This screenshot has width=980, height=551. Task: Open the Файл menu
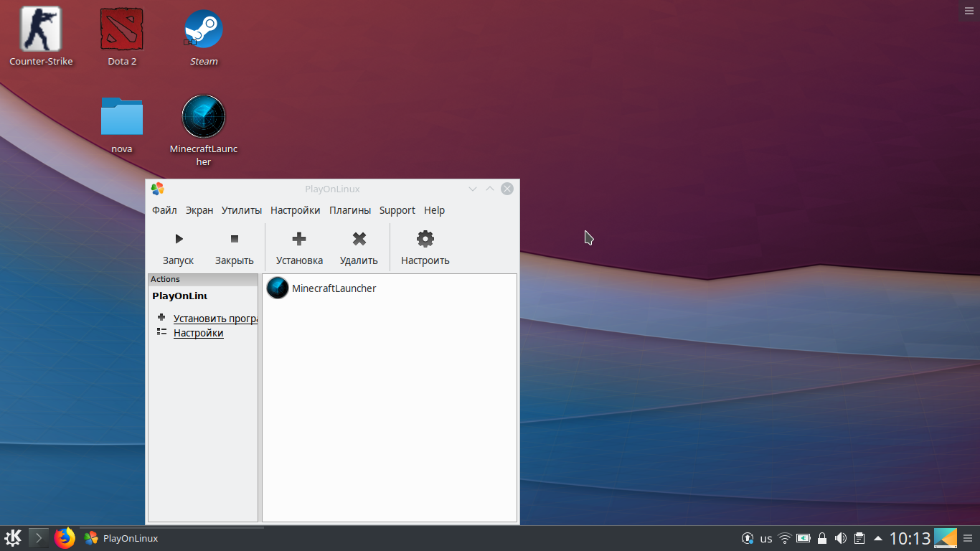(x=164, y=210)
